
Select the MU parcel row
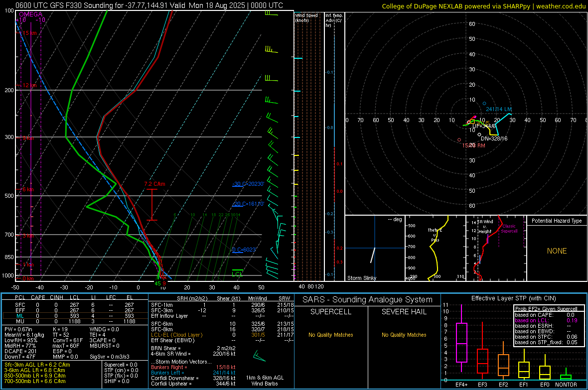pyautogui.click(x=75, y=321)
